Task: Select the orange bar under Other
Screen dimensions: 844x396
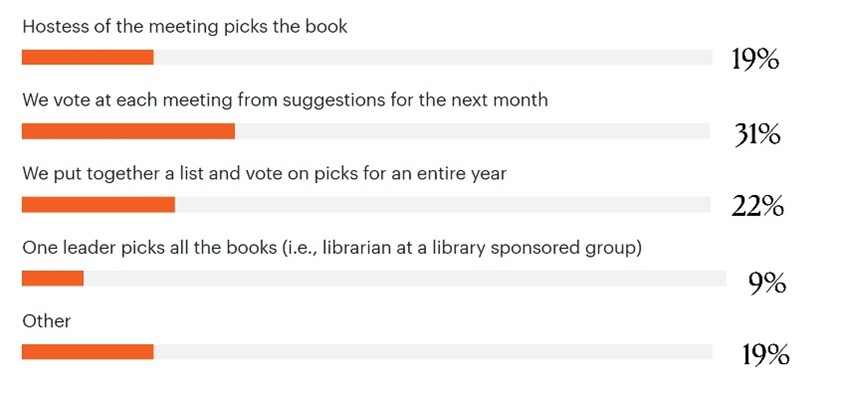Action: tap(88, 352)
